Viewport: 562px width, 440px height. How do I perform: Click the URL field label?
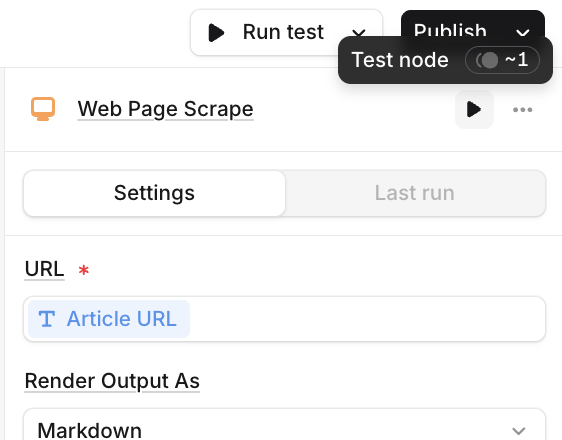pos(44,269)
